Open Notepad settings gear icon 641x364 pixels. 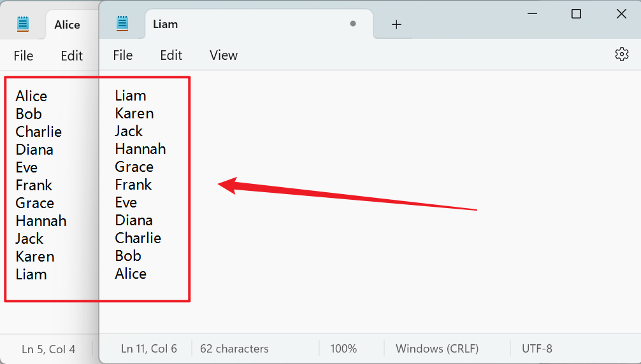click(x=621, y=55)
